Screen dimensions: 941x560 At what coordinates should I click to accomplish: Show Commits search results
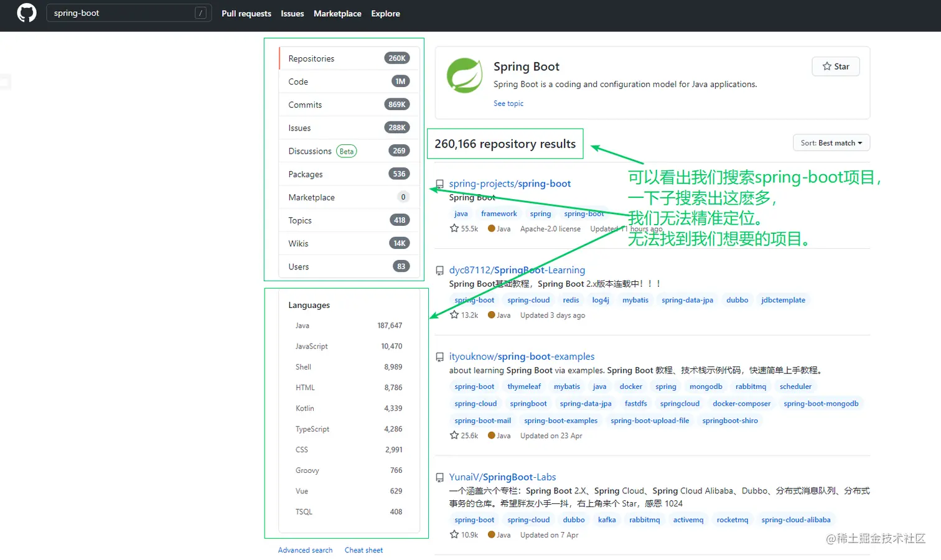[x=349, y=105]
